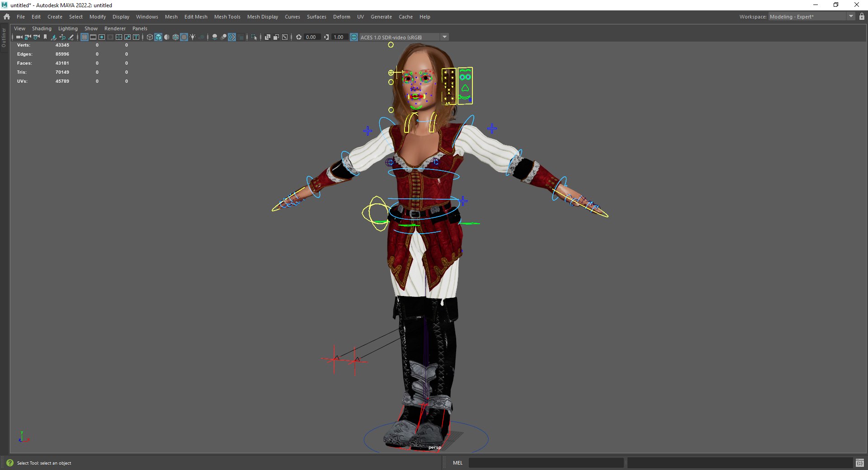
Task: Click the 2D Pan/Zoom icon
Action: tap(62, 37)
